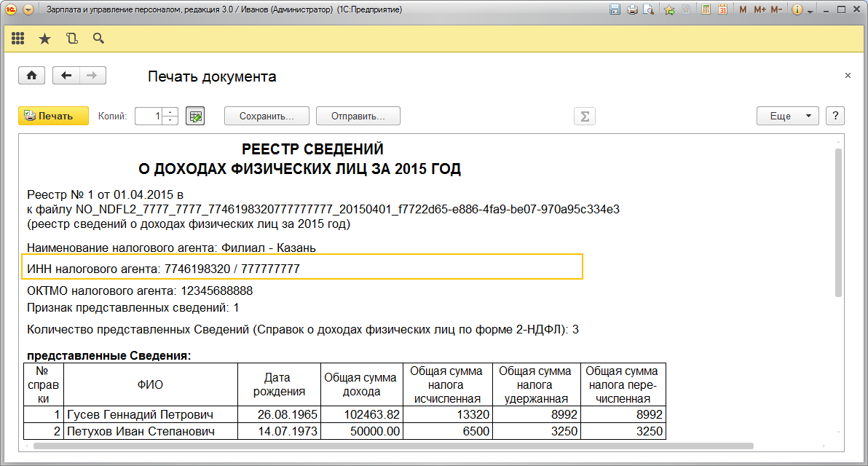Open the calculator icon in title bar
The image size is (868, 466).
point(706,9)
